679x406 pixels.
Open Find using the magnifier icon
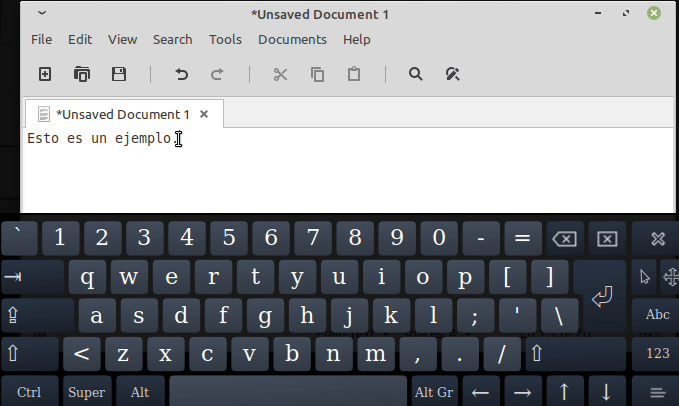[x=416, y=74]
